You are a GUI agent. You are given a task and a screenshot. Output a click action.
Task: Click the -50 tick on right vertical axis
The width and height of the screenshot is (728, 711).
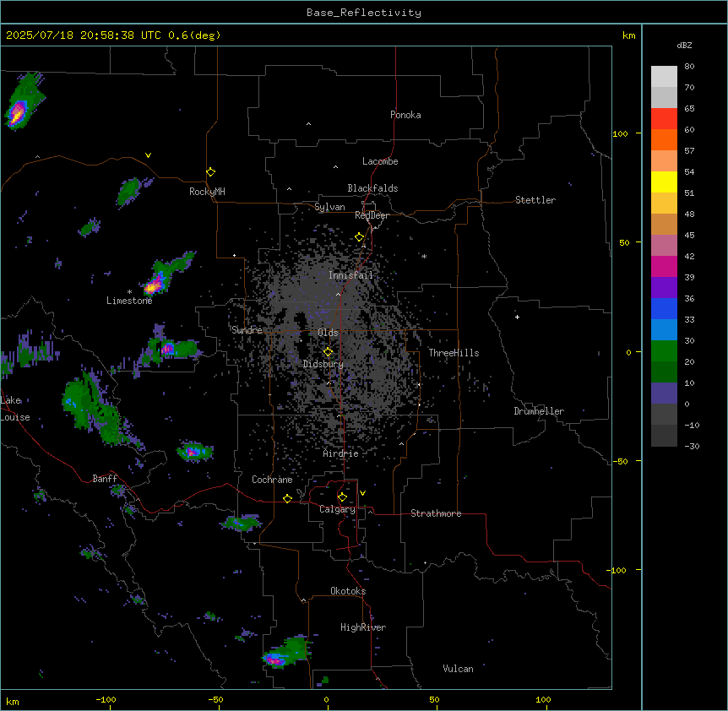(620, 461)
